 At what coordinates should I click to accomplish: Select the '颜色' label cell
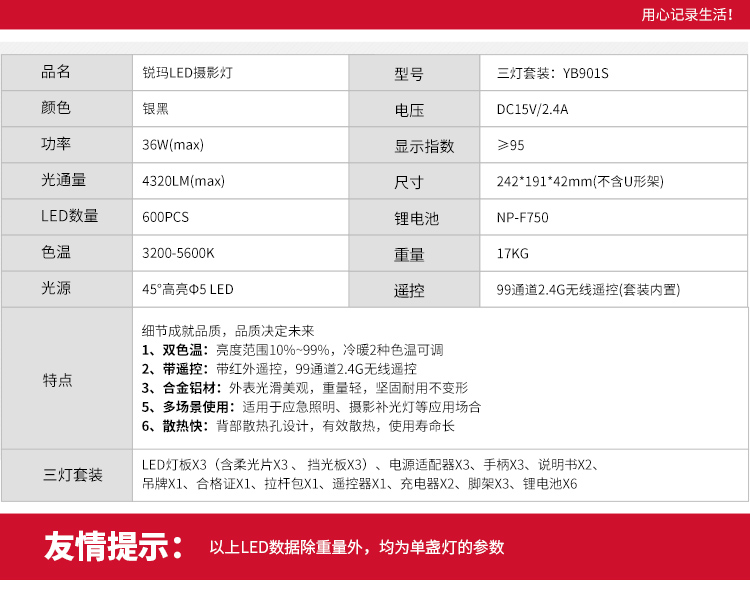pyautogui.click(x=67, y=109)
